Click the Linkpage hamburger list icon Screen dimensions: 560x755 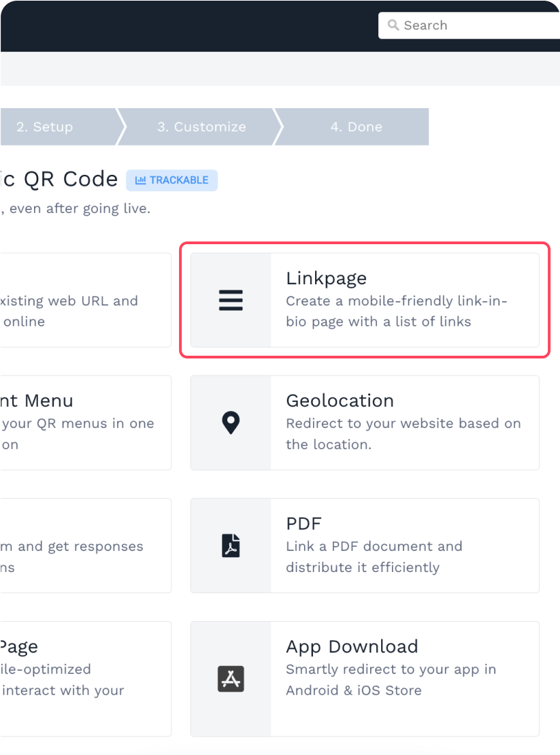point(231,300)
